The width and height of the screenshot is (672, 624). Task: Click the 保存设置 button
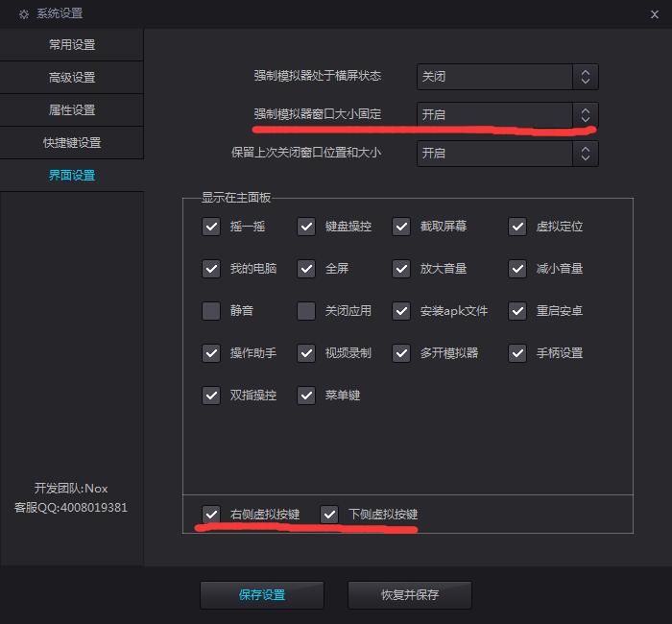(x=262, y=595)
